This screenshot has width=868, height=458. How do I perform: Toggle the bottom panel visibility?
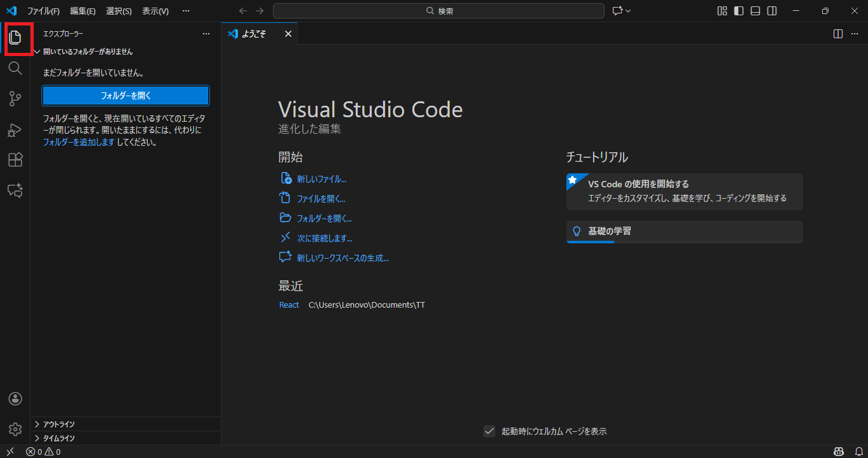[755, 11]
